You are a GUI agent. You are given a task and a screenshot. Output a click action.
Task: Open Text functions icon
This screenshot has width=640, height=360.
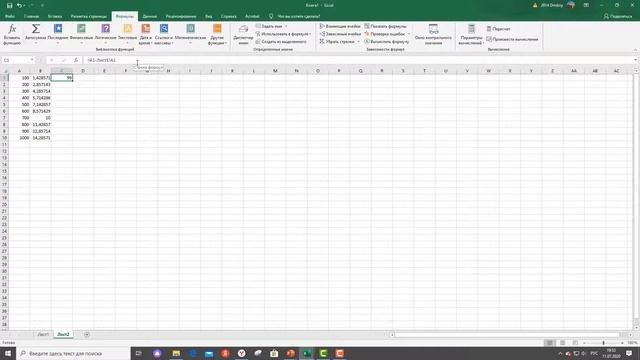pos(128,28)
